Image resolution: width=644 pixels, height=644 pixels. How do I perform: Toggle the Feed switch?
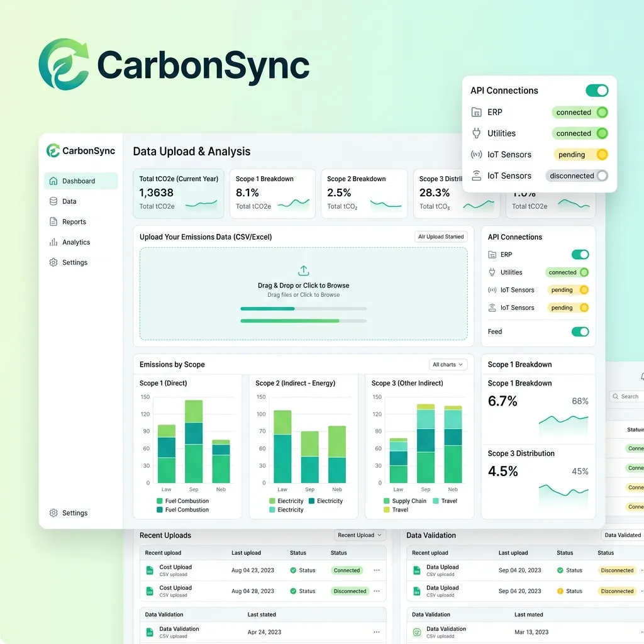(x=580, y=331)
